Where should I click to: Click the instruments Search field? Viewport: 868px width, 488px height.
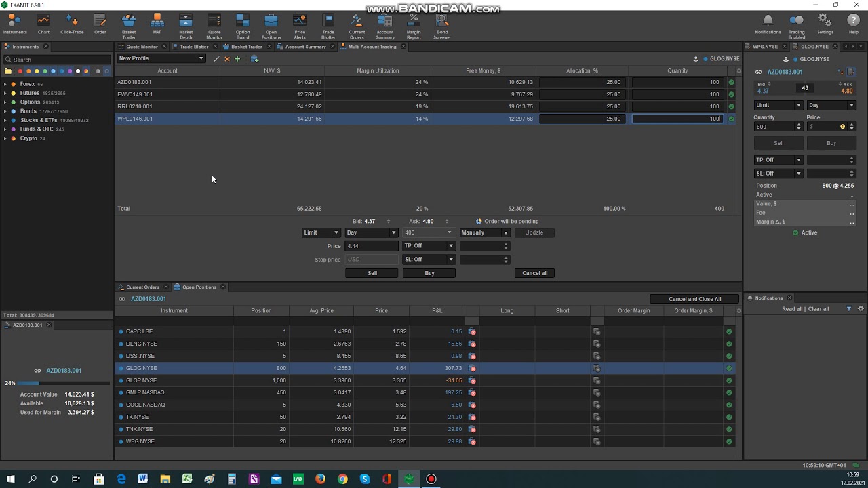coord(57,60)
